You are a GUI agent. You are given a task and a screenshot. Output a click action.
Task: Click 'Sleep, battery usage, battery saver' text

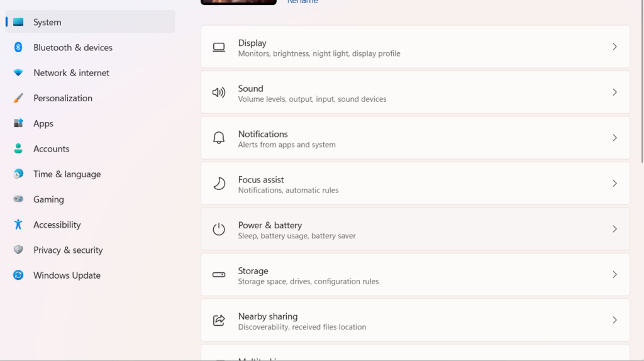click(x=297, y=236)
